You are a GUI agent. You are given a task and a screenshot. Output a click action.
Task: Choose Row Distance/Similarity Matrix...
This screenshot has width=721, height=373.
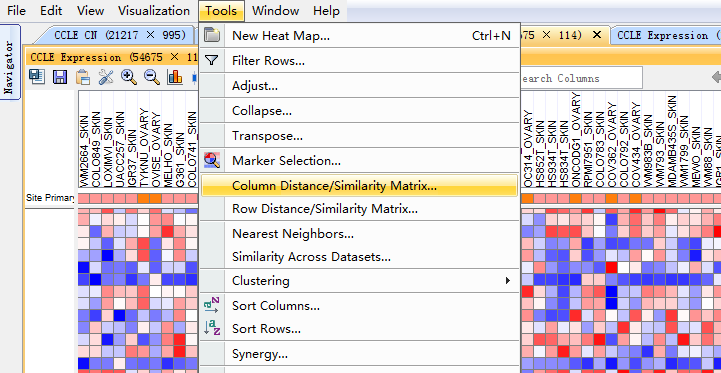coord(360,209)
